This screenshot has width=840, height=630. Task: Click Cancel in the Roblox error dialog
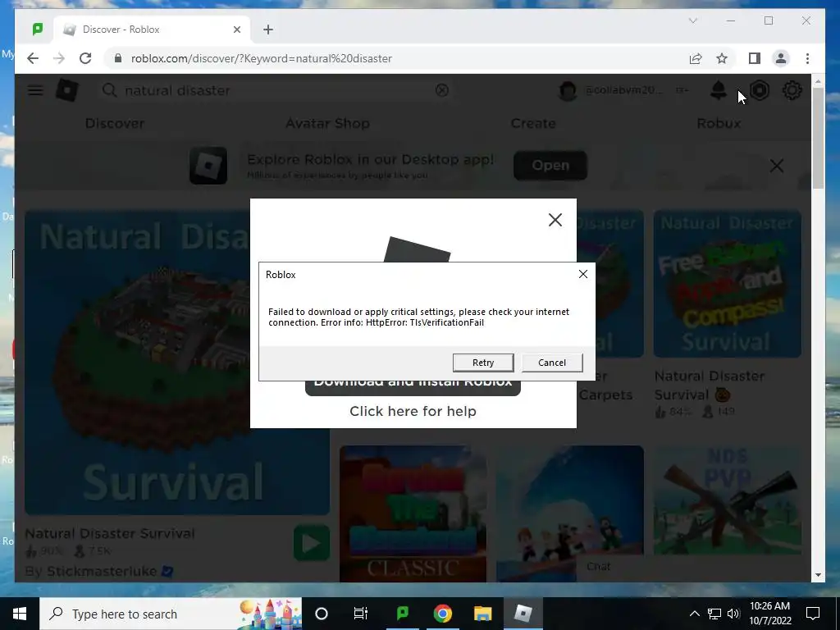coord(552,363)
